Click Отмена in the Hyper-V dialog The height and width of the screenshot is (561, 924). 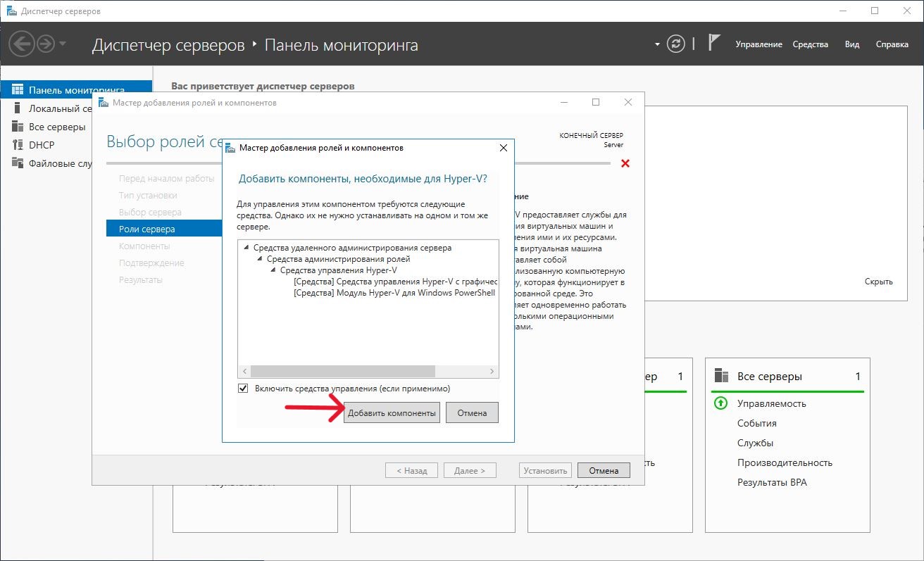point(472,413)
